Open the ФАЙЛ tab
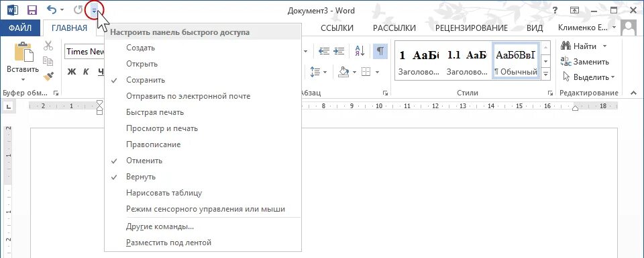This screenshot has height=258, width=644. coord(20,28)
